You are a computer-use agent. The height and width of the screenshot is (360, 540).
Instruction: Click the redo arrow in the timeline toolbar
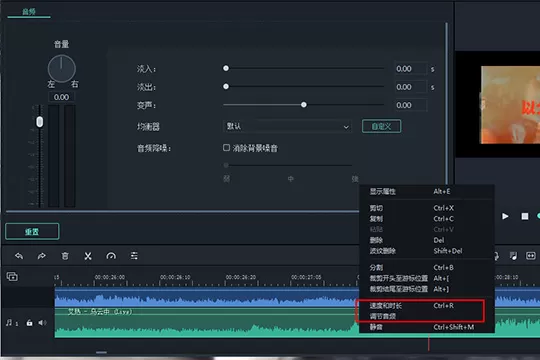(42, 256)
